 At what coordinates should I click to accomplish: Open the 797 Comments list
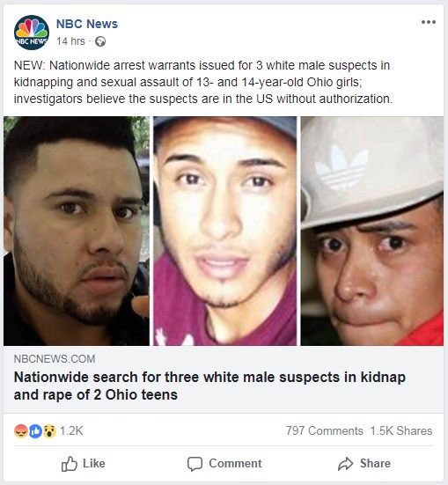point(324,431)
